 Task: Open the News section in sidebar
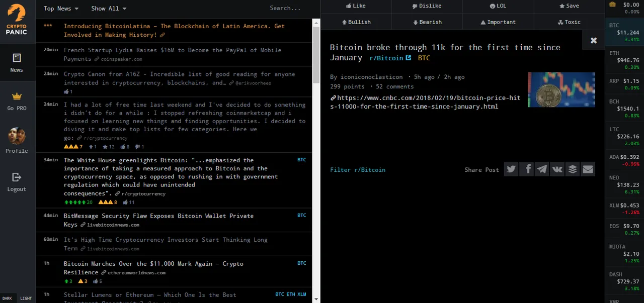(x=17, y=63)
